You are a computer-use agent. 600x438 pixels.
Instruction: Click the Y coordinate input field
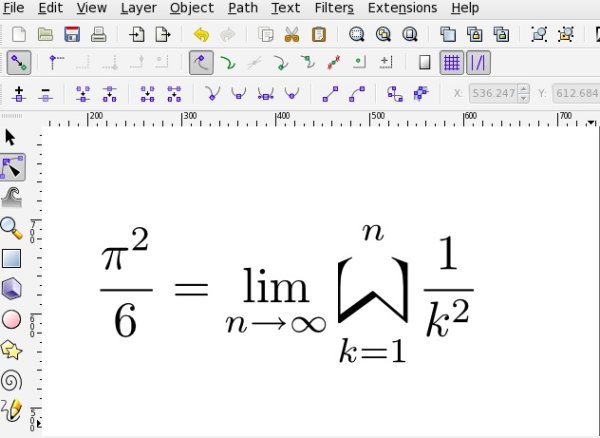tap(576, 93)
